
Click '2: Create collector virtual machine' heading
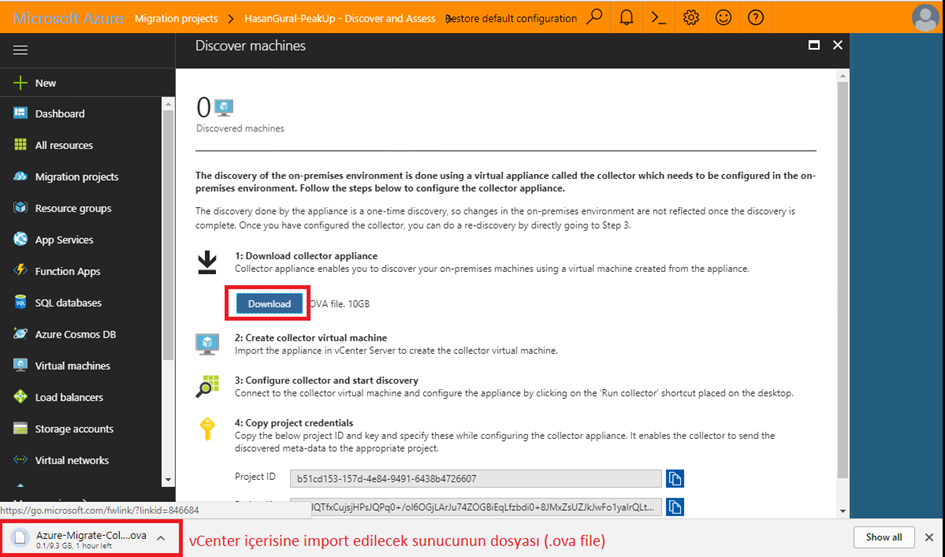311,338
